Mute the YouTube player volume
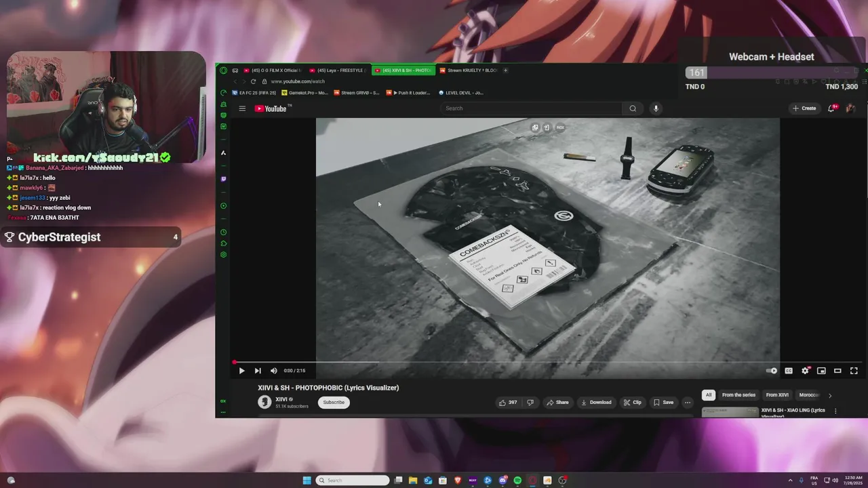 [274, 371]
